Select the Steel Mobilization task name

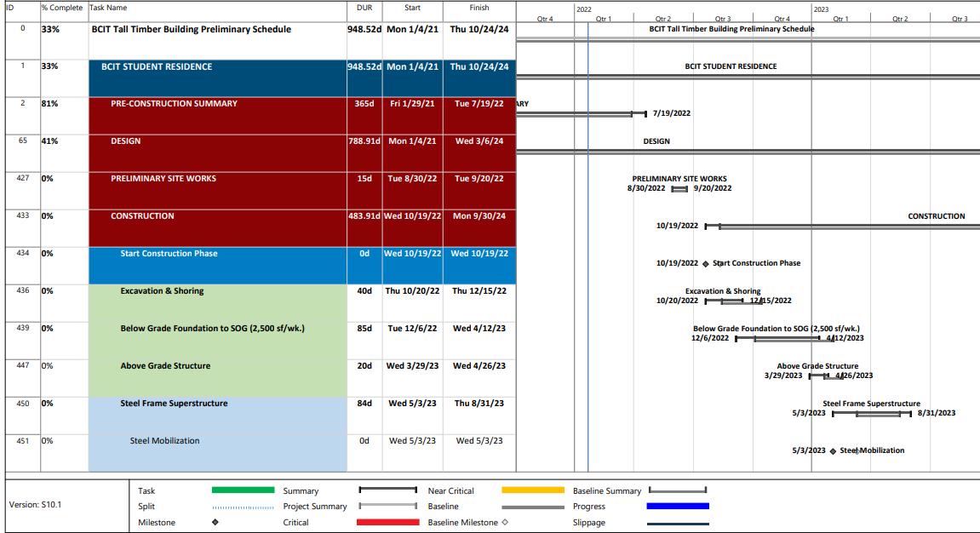(x=164, y=441)
